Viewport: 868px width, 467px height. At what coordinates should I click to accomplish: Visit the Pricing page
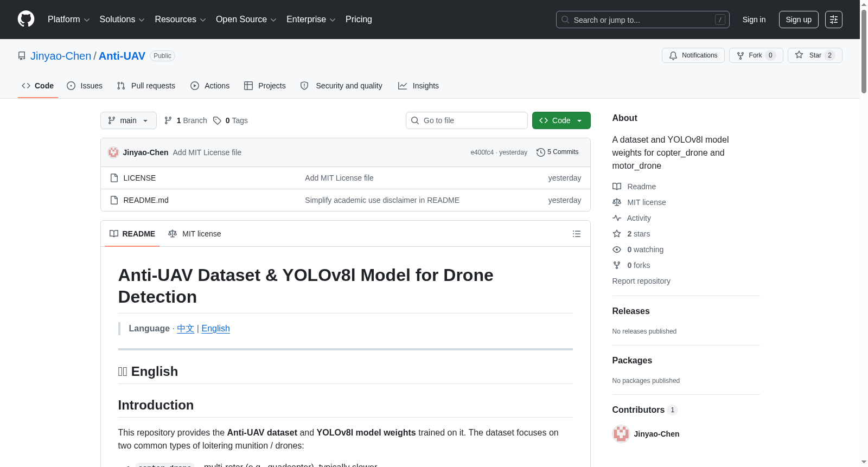[x=359, y=20]
